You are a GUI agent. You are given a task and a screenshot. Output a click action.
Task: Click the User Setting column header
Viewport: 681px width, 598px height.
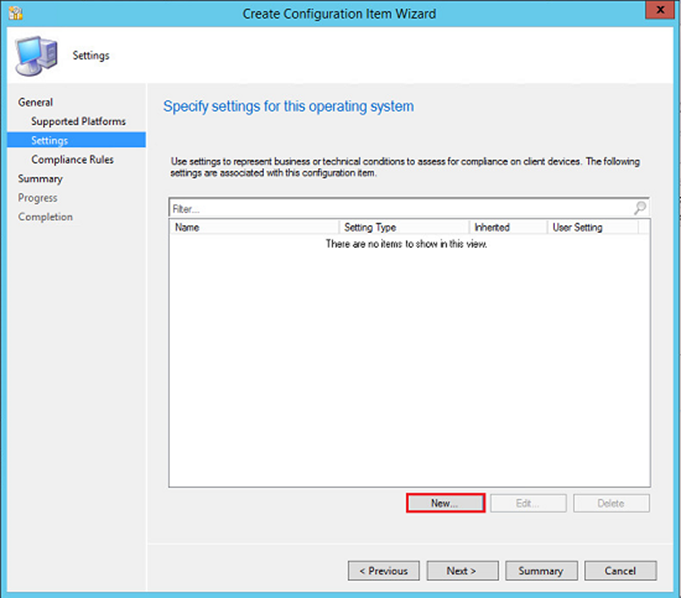tap(593, 227)
